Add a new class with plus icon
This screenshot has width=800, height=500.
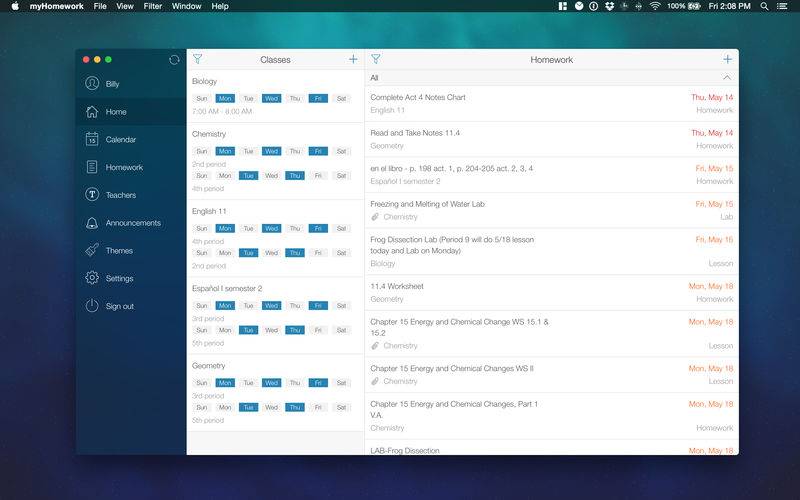click(x=353, y=59)
